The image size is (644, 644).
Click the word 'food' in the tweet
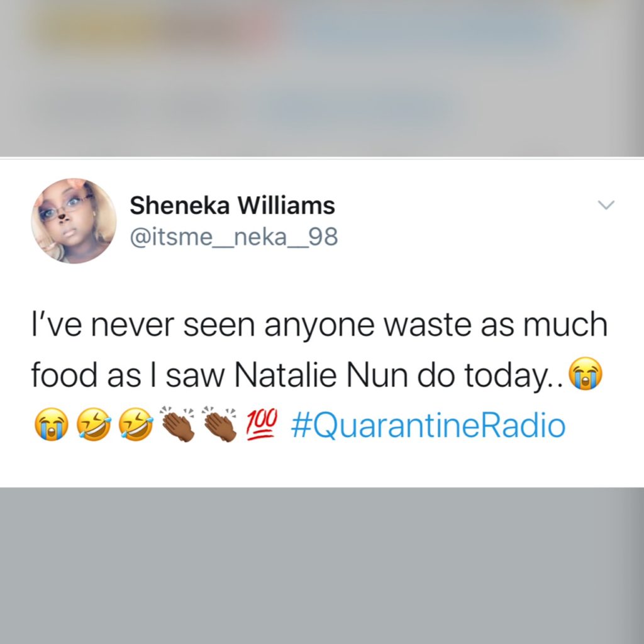[x=65, y=375]
